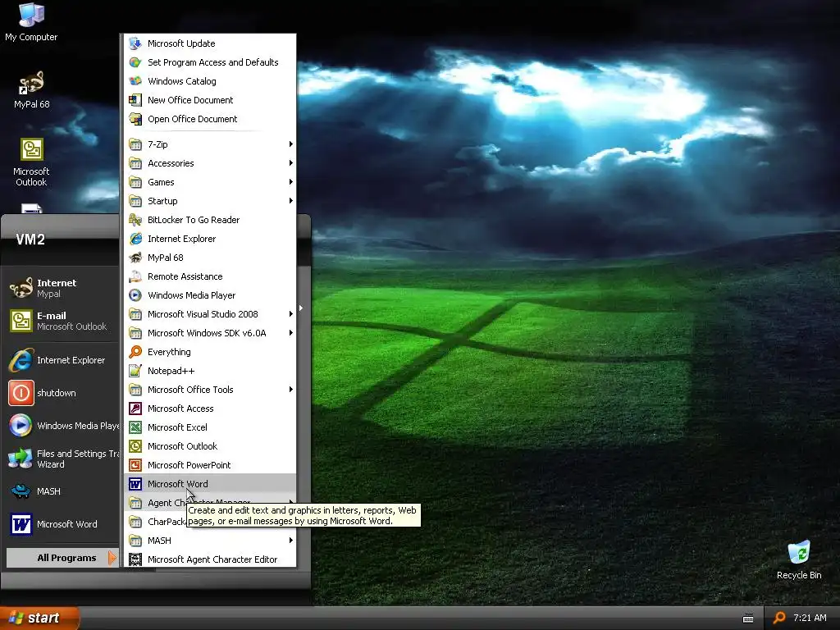Expand the Games folder submenu
The height and width of the screenshot is (630, 840).
click(210, 182)
